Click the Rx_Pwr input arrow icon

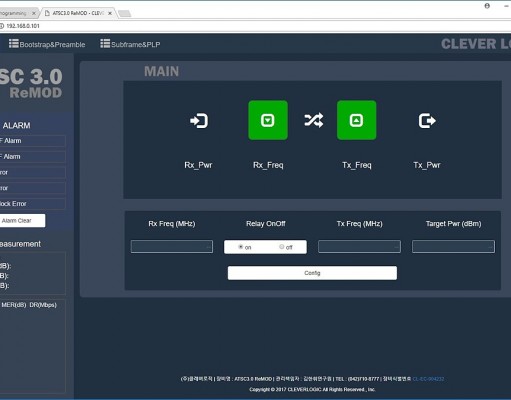(x=199, y=121)
